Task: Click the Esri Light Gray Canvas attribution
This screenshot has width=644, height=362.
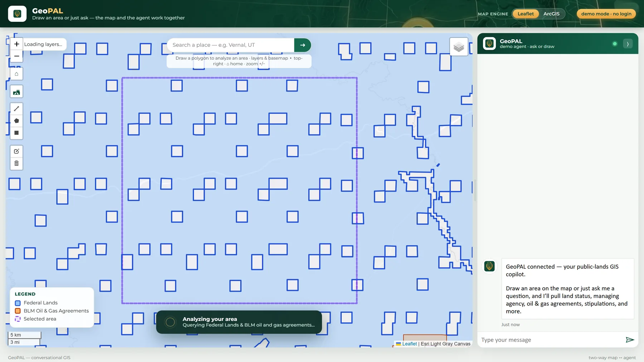Action: coord(445,344)
